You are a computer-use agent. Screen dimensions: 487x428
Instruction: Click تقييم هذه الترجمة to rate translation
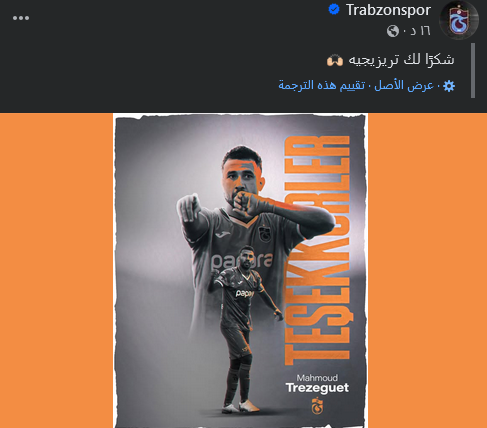click(x=322, y=86)
